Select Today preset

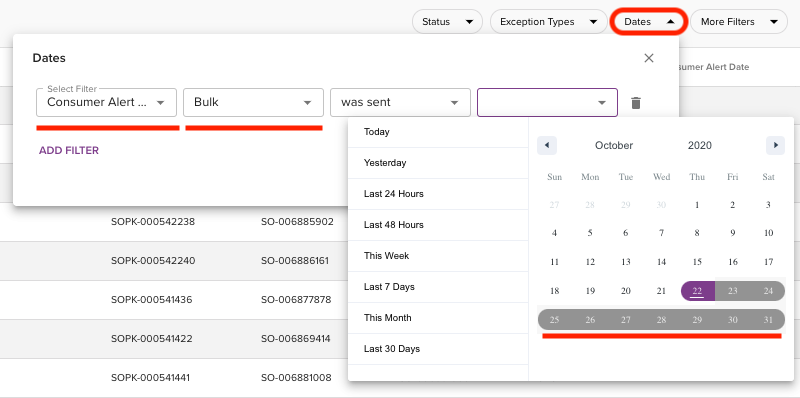pyautogui.click(x=438, y=132)
